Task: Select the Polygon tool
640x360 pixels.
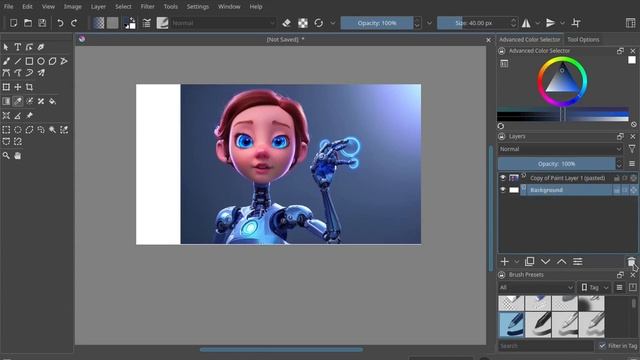Action: (x=53, y=61)
